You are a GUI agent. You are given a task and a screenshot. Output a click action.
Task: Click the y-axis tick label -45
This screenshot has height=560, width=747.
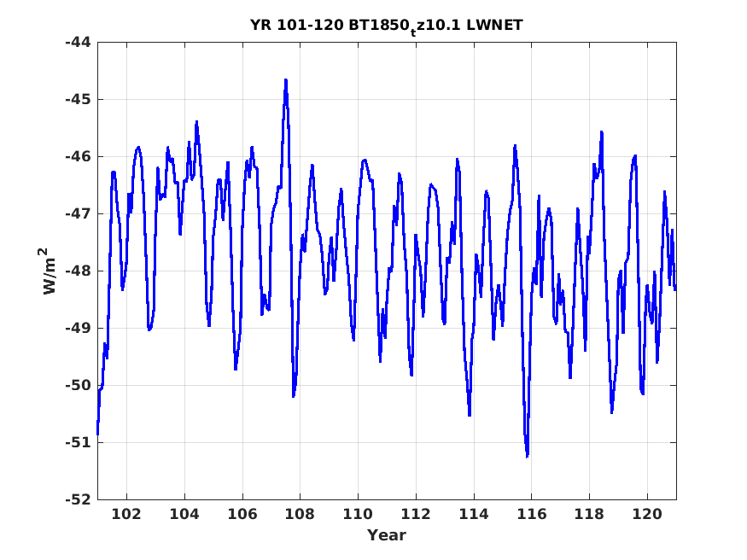point(78,100)
